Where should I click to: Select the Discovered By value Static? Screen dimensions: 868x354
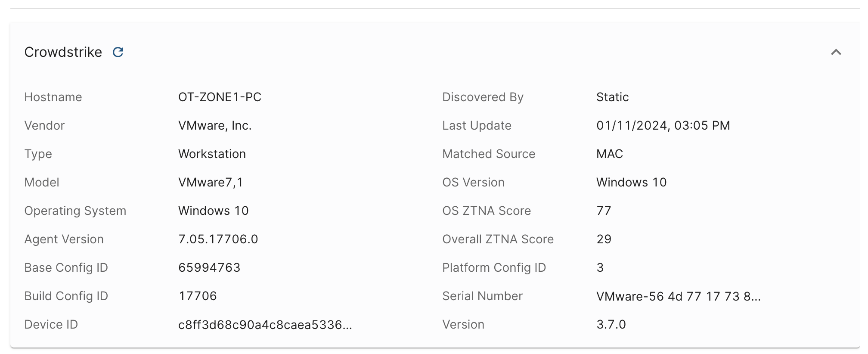pyautogui.click(x=612, y=97)
